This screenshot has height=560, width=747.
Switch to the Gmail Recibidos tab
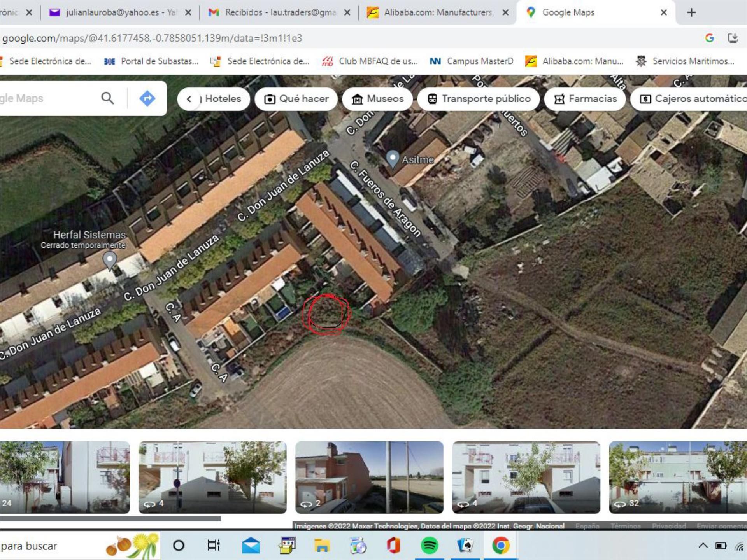coord(279,12)
